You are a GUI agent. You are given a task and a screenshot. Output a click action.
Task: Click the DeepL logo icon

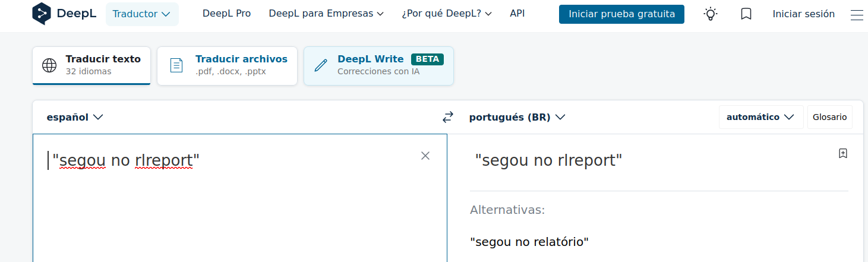[x=42, y=14]
